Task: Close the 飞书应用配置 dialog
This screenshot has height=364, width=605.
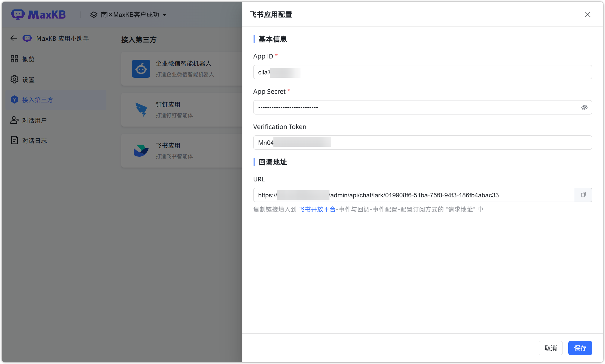Action: coord(587,14)
